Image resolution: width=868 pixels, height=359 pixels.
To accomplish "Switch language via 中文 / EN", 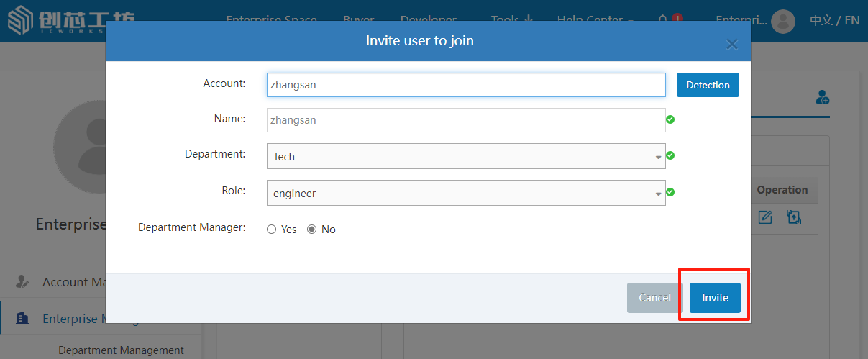I will (x=834, y=20).
